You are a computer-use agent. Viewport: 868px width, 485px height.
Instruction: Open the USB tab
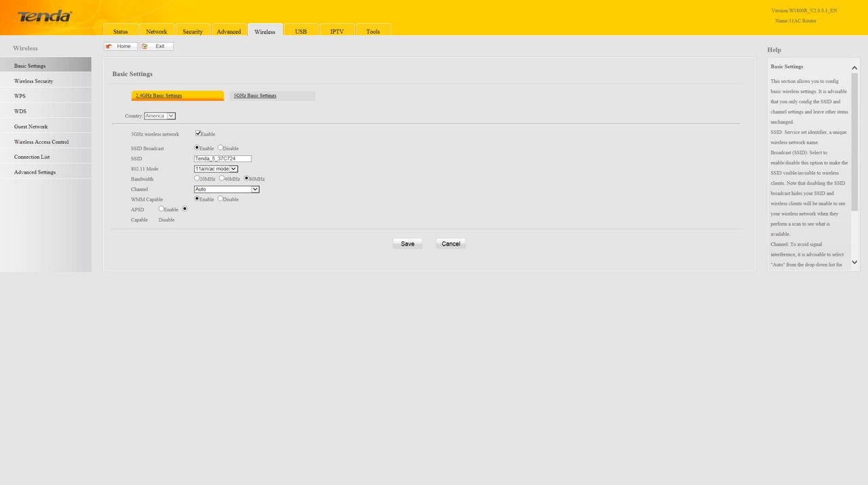301,30
